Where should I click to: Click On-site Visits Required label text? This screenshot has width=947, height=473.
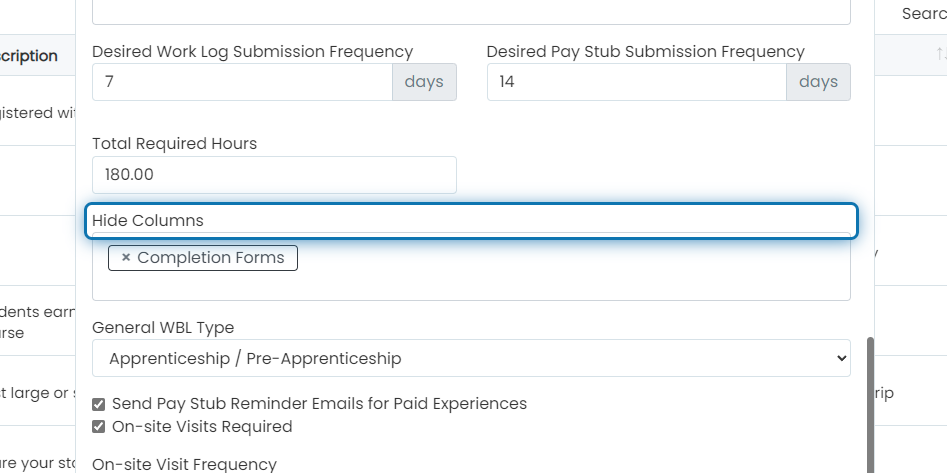202,426
